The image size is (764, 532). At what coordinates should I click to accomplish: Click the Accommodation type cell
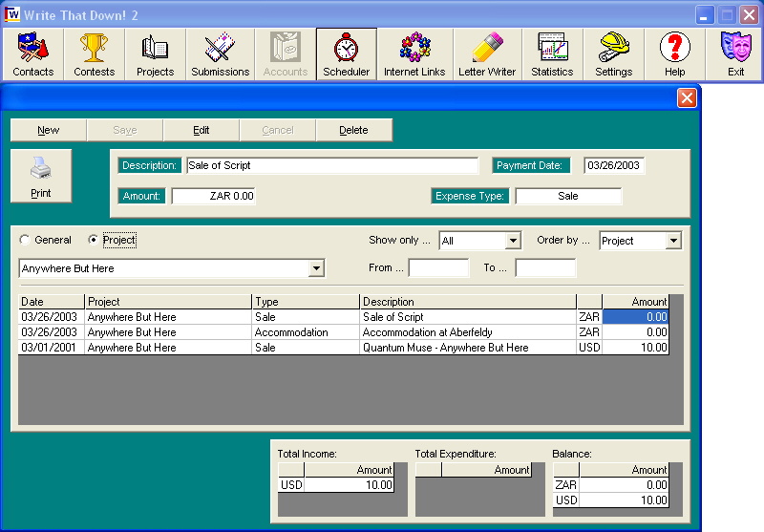point(306,332)
